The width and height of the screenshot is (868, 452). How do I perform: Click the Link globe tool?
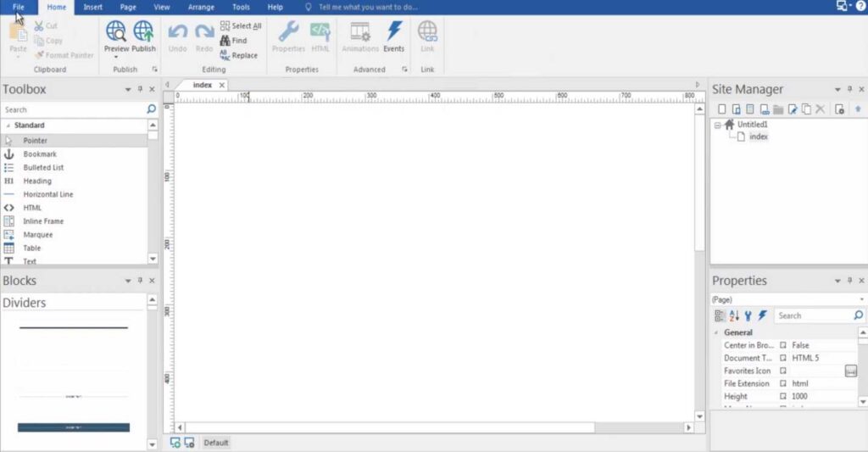click(427, 36)
